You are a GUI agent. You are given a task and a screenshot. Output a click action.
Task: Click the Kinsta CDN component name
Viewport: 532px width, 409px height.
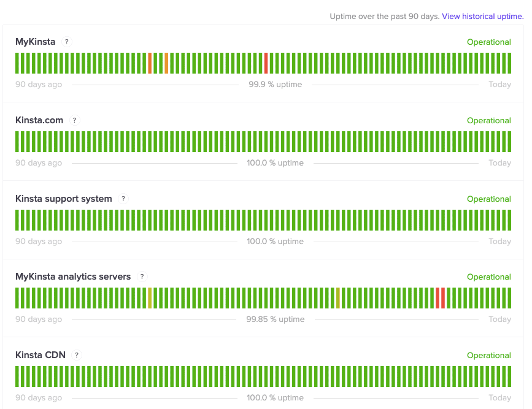[x=40, y=355]
